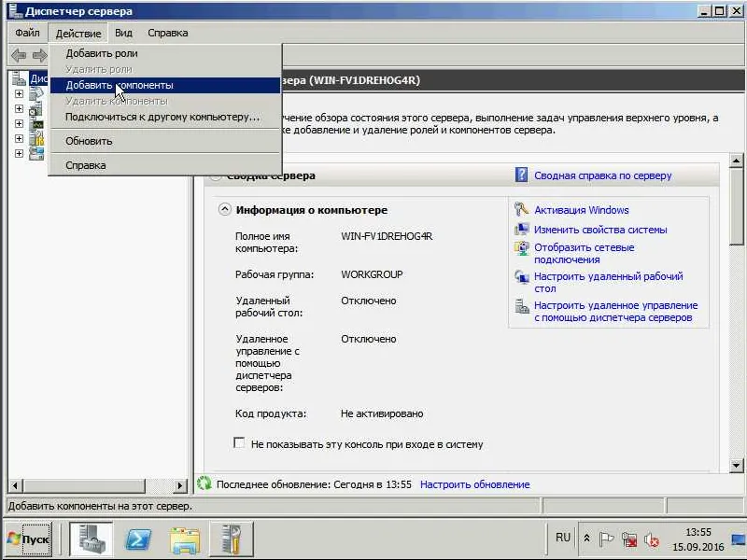747x560 pixels.
Task: Open Сводная справка по серверу link
Action: coord(602,175)
